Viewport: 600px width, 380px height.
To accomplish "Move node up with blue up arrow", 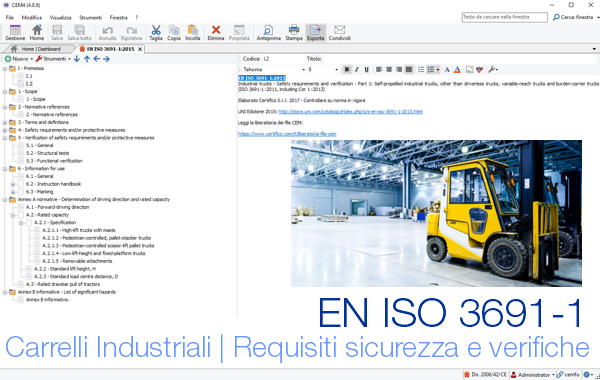I will coord(87,59).
